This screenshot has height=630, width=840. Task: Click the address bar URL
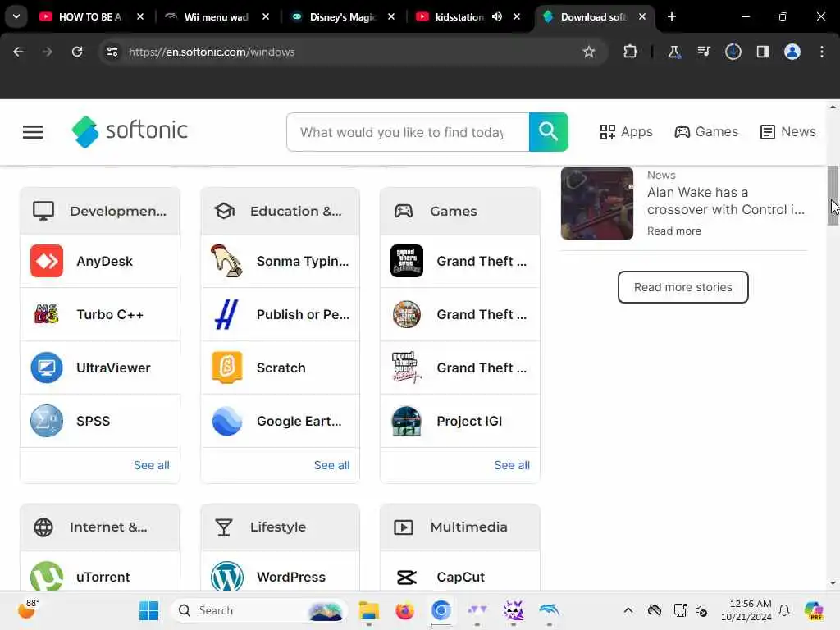pyautogui.click(x=212, y=52)
